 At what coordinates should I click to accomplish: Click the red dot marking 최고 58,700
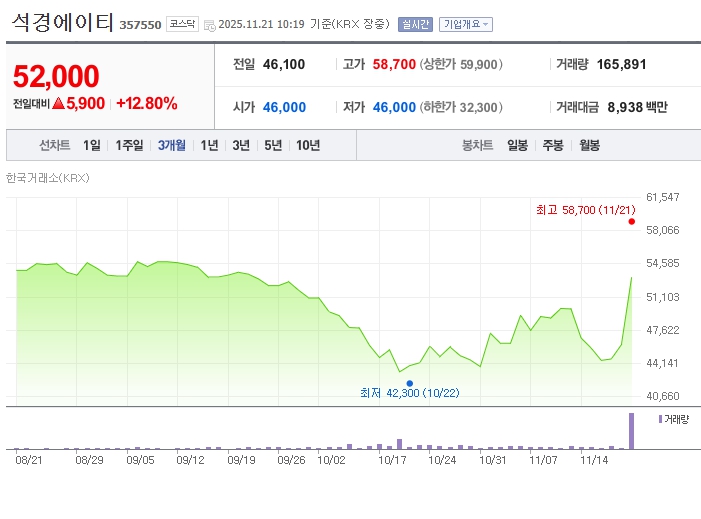click(631, 222)
